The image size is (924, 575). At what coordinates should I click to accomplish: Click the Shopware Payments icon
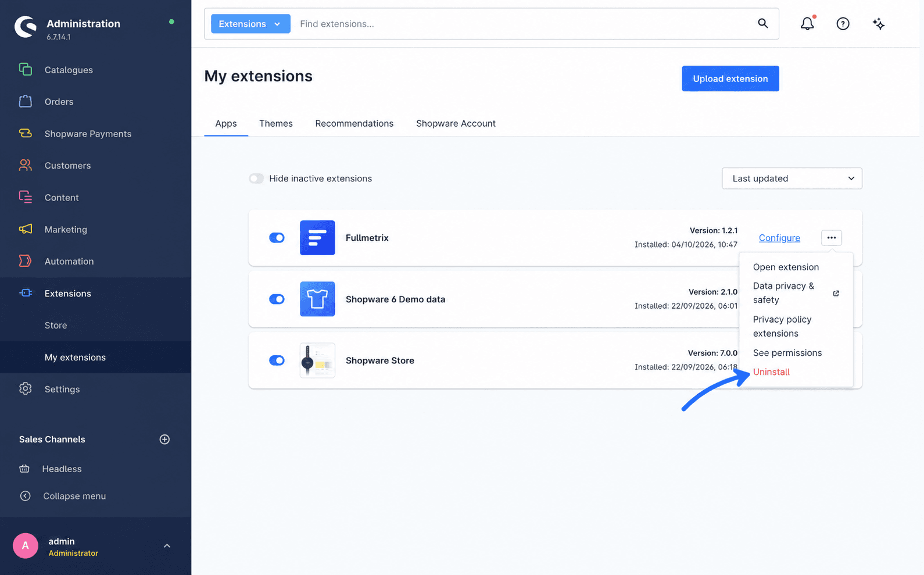25,133
